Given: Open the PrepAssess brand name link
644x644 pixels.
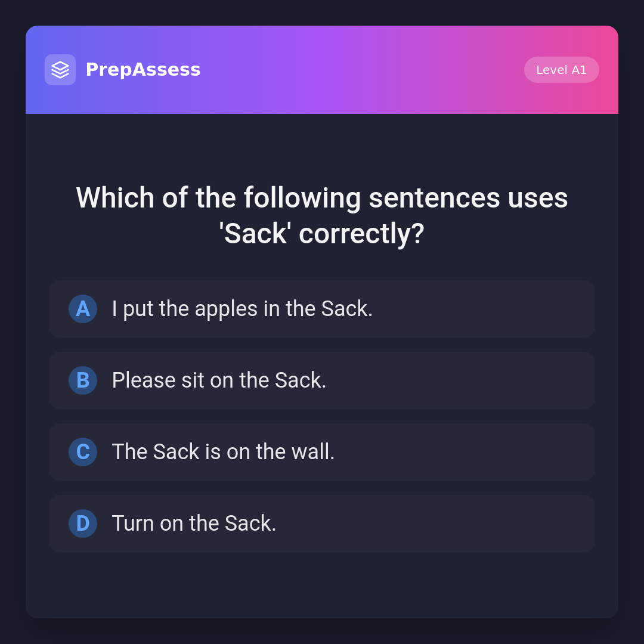Looking at the screenshot, I should pyautogui.click(x=143, y=70).
